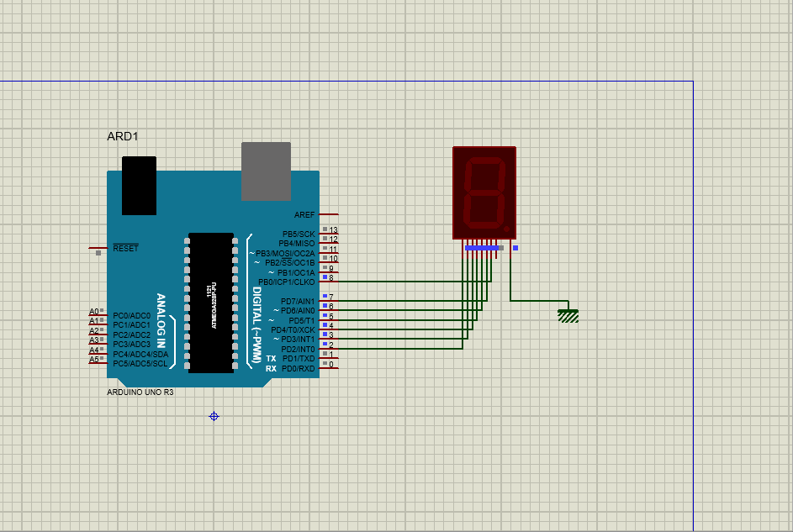Screen dimensions: 793x532
Task: Click the PB3/MOSI/OC2A pin label
Action: point(285,253)
